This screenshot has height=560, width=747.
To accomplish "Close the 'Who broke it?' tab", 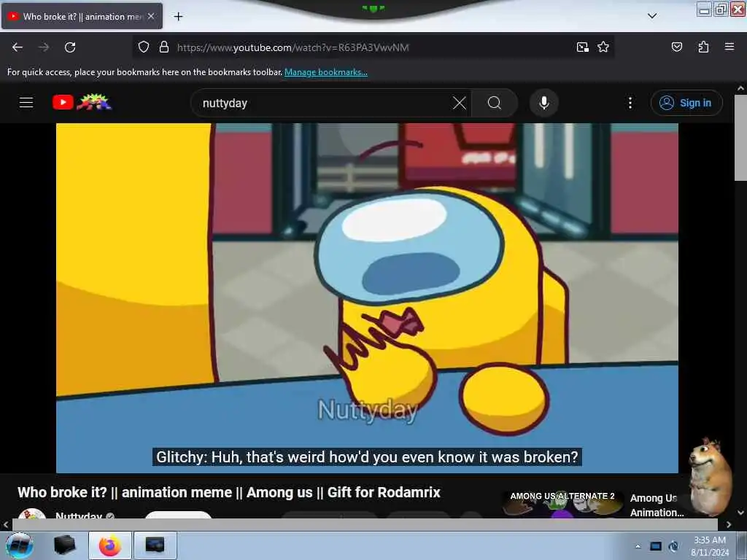I will coord(151,16).
